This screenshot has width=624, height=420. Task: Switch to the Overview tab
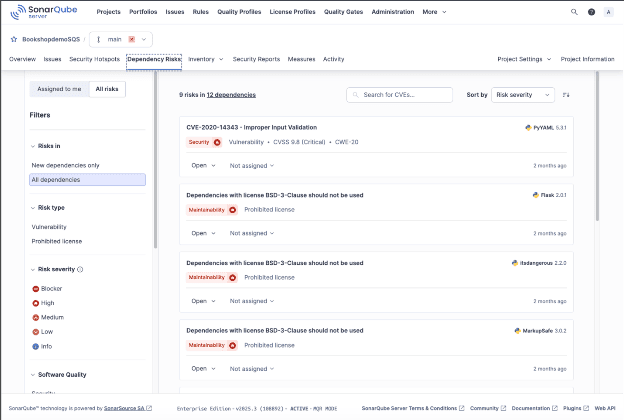click(x=22, y=59)
